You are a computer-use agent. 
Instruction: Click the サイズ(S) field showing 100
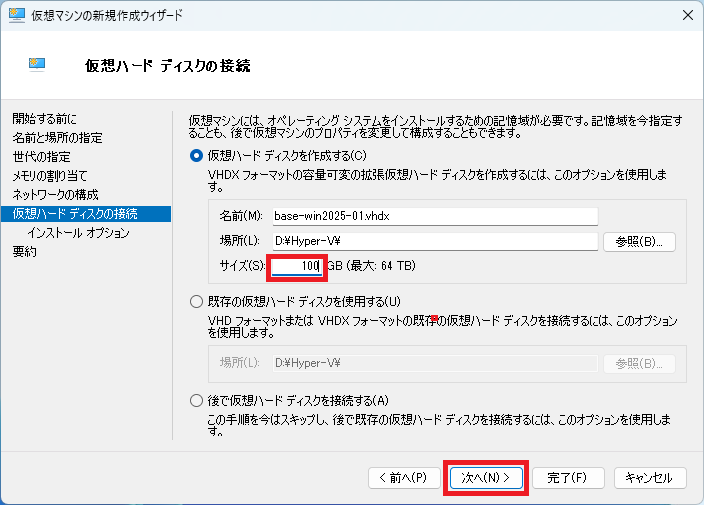point(297,266)
